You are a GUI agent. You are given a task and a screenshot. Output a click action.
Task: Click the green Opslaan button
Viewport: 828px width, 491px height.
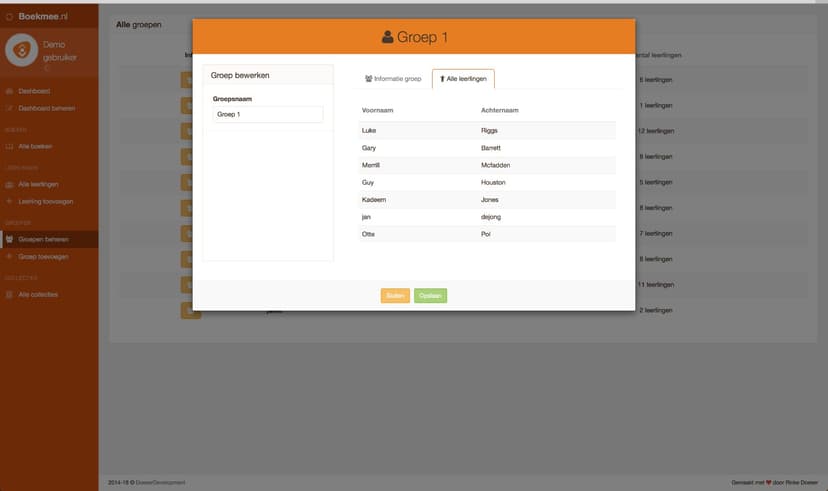tap(430, 296)
